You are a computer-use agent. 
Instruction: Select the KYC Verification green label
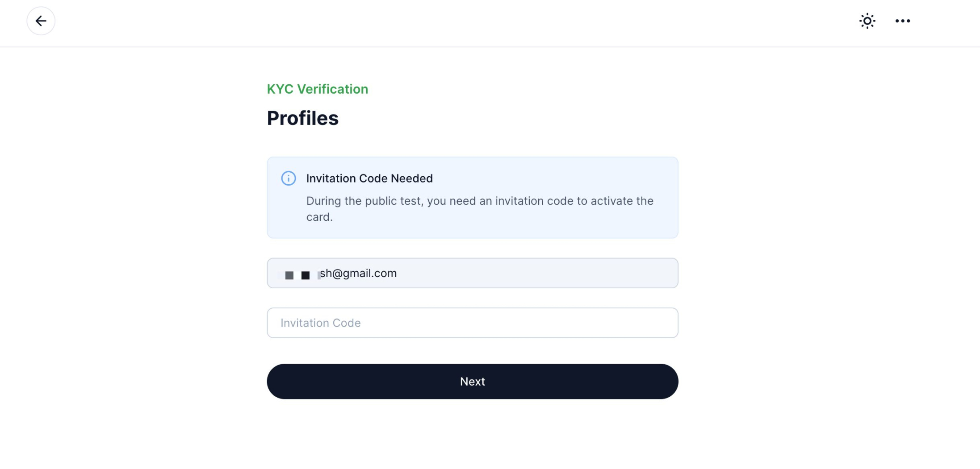pos(318,89)
